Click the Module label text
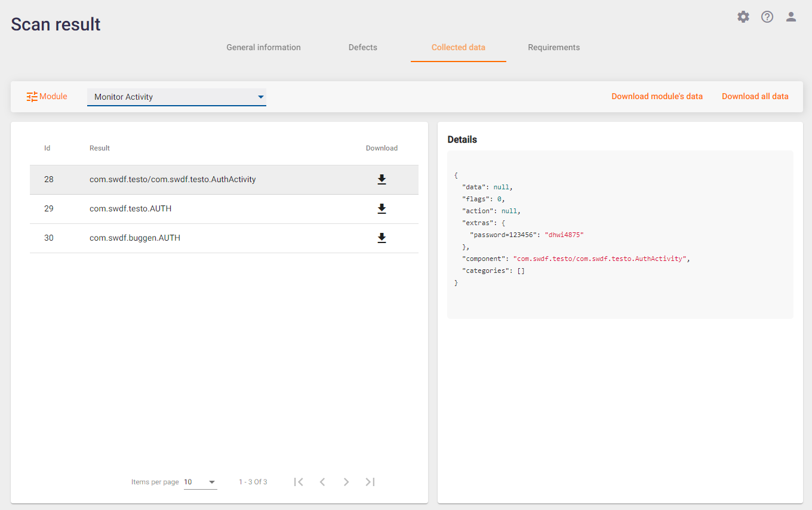Image resolution: width=812 pixels, height=510 pixels. (x=53, y=96)
